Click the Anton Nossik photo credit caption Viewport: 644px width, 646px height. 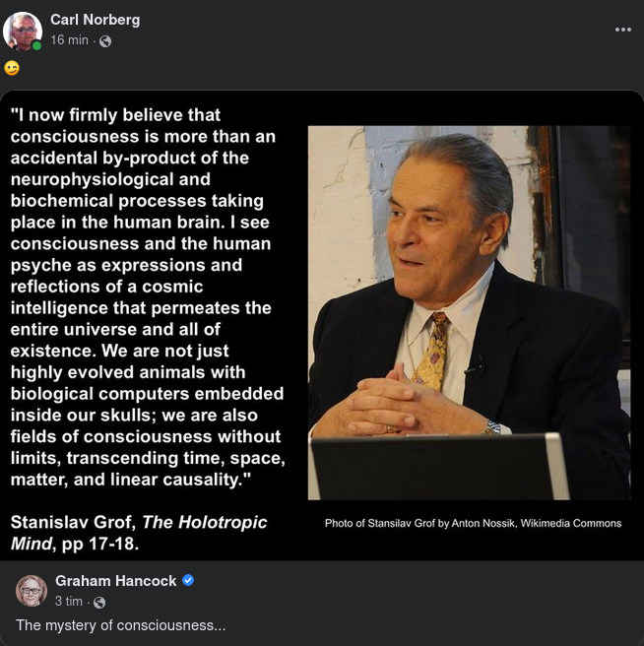click(473, 523)
